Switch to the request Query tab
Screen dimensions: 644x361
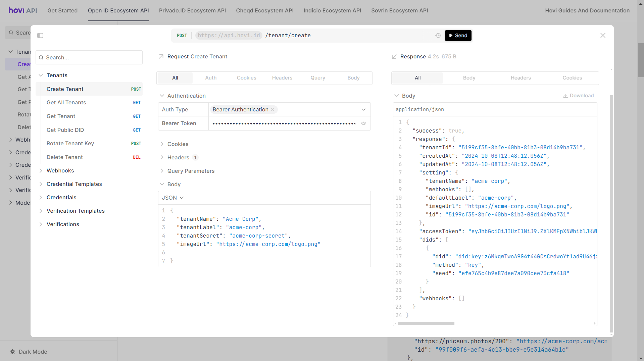coord(317,78)
